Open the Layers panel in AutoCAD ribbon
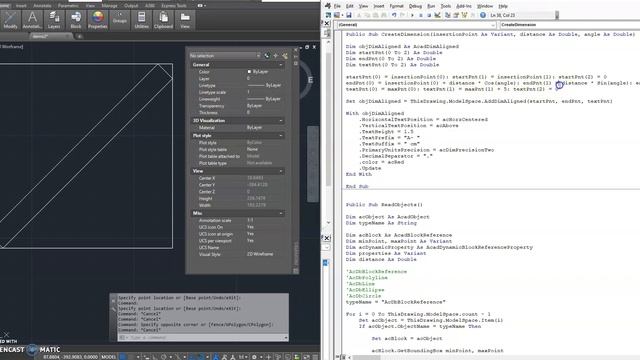The height and width of the screenshot is (360, 640). (x=54, y=20)
